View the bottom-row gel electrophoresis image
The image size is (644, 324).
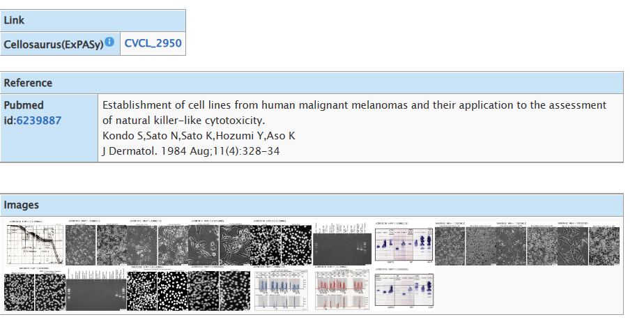(x=96, y=289)
